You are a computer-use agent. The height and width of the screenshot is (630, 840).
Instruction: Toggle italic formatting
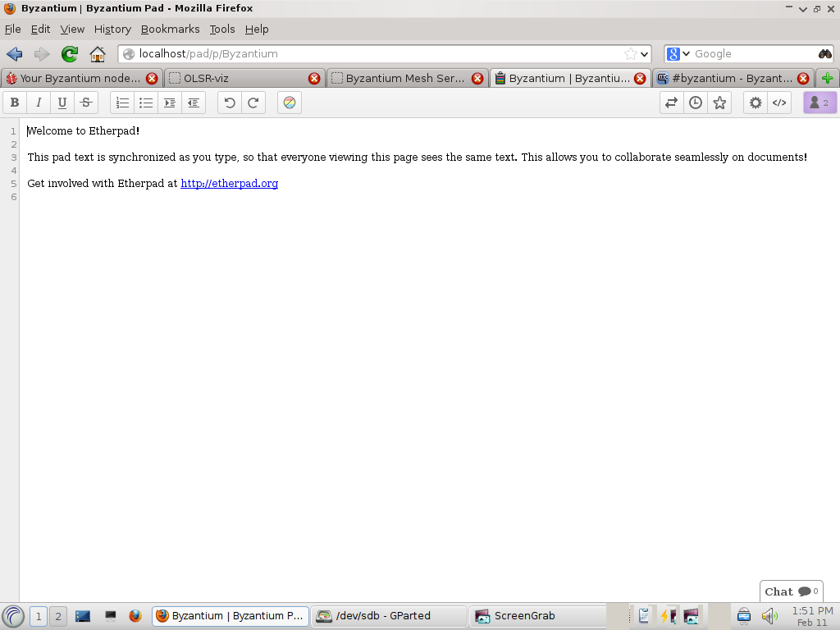[39, 103]
